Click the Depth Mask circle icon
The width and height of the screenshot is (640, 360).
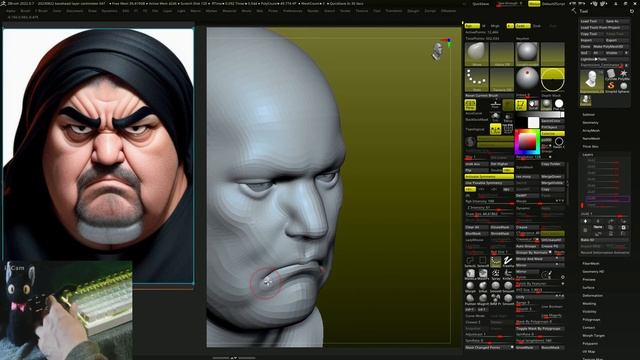click(x=552, y=79)
